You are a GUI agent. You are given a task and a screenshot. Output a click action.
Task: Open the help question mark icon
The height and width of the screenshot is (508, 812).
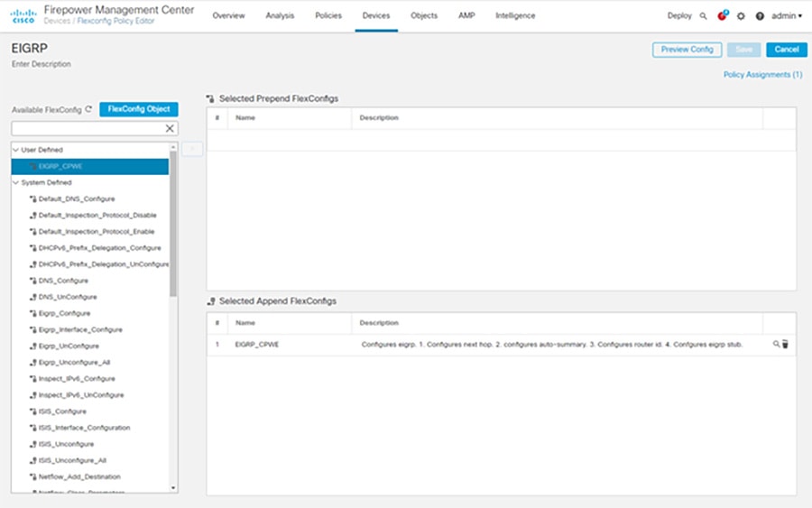pyautogui.click(x=760, y=16)
